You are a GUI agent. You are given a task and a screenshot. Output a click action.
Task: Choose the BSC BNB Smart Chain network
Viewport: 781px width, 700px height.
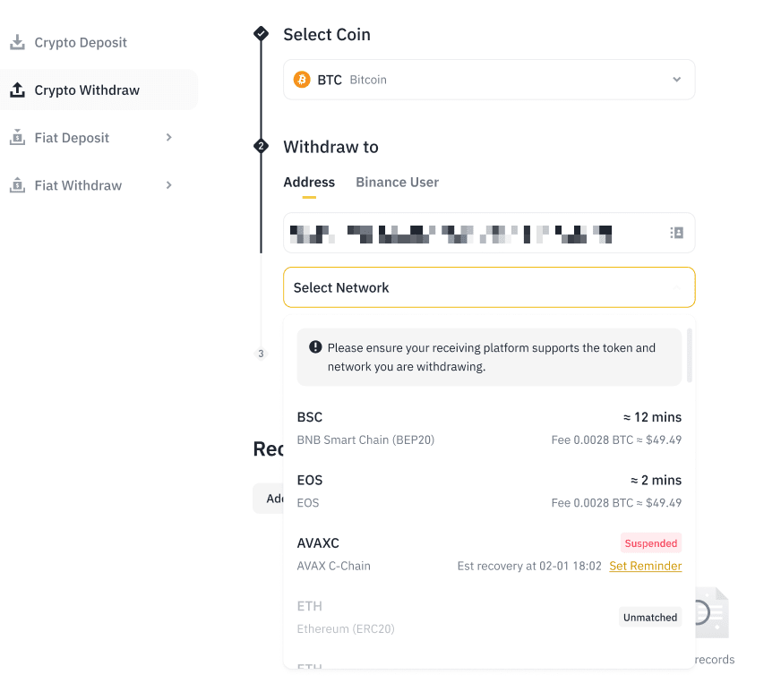pyautogui.click(x=489, y=428)
